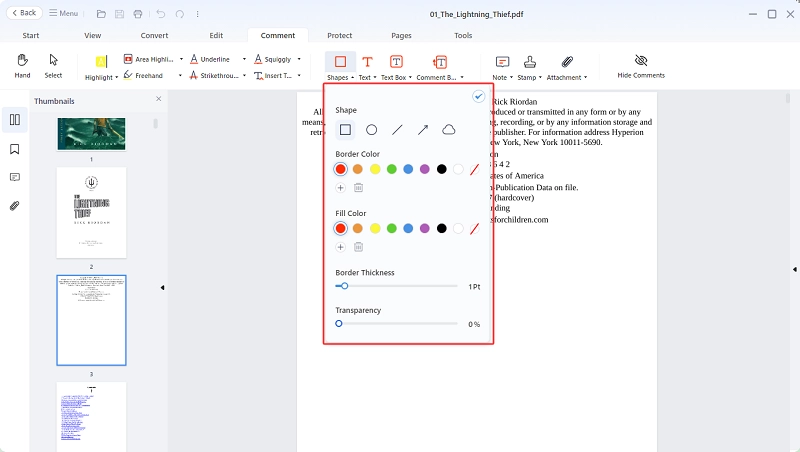This screenshot has width=800, height=452.
Task: Open the bookmarks sidebar panel
Action: pyautogui.click(x=15, y=149)
